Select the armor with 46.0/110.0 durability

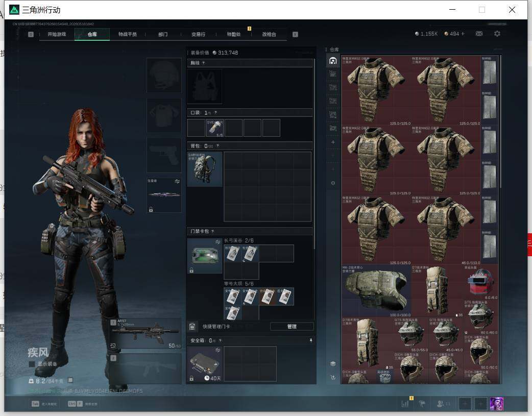(x=446, y=230)
